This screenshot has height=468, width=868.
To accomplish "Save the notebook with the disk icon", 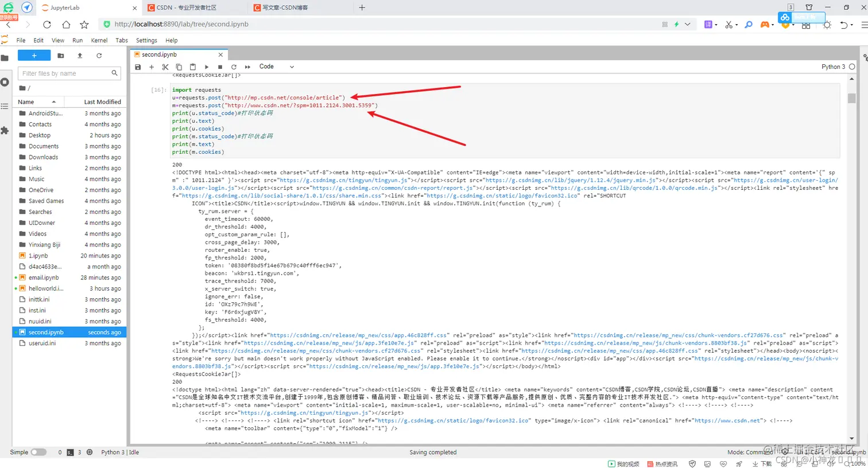I will pos(138,67).
